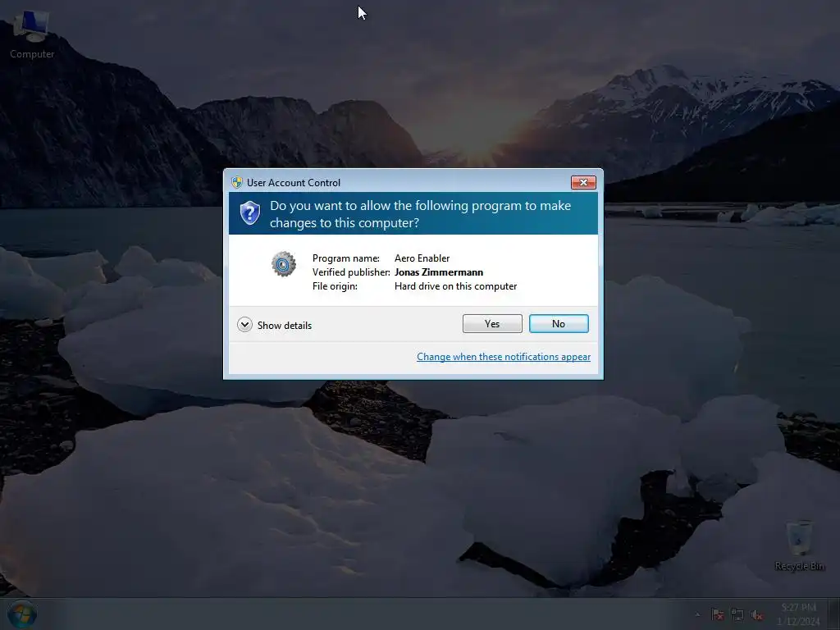Click the Jonas Zimmermann publisher name
Viewport: 840px width, 630px height.
[438, 272]
